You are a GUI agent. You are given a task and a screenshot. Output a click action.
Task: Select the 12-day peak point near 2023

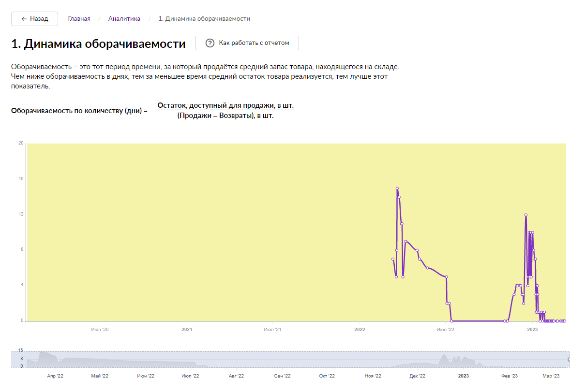click(525, 215)
